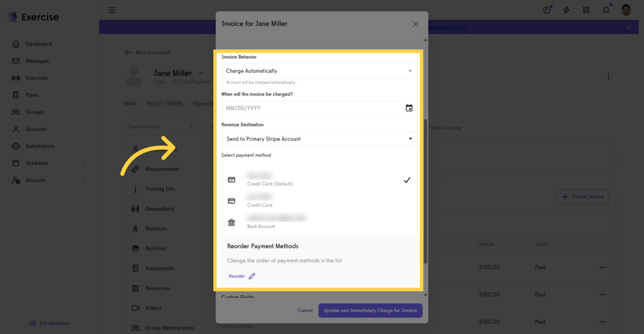Open the notifications bell
The height and width of the screenshot is (334, 644).
pyautogui.click(x=606, y=9)
